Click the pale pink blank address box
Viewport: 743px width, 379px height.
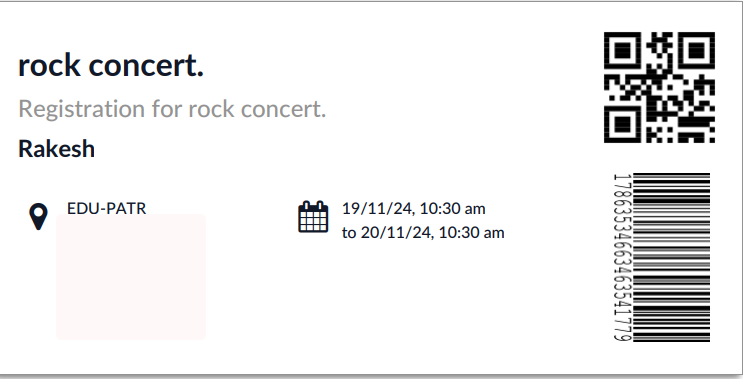131,277
